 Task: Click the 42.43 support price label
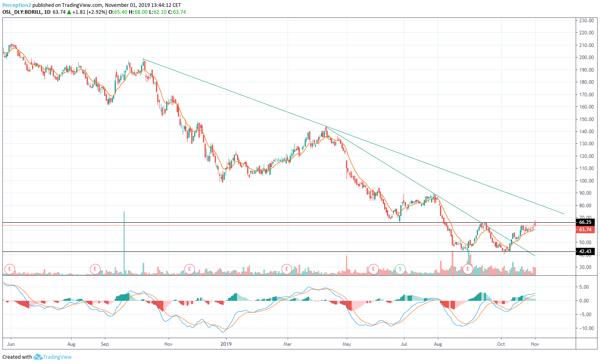point(585,251)
